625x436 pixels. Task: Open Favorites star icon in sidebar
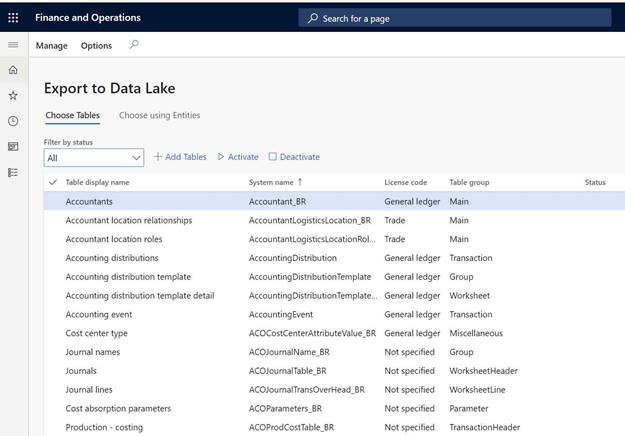coord(13,96)
